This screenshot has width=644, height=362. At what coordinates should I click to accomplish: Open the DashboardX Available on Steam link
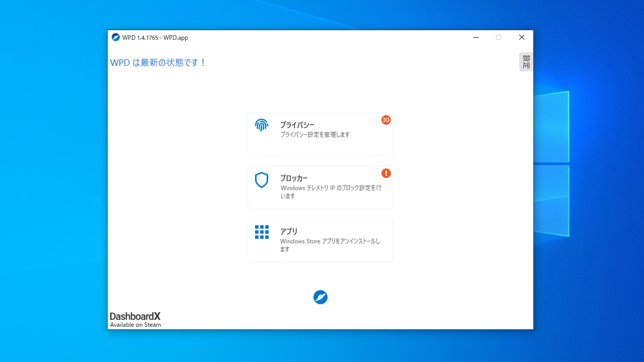[x=135, y=320]
